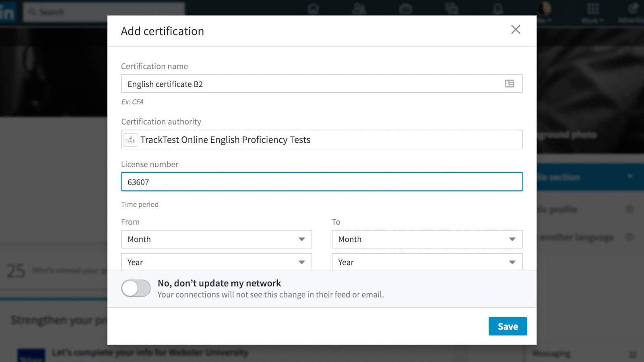Toggle the update my network switch
This screenshot has height=362, width=644.
point(136,288)
